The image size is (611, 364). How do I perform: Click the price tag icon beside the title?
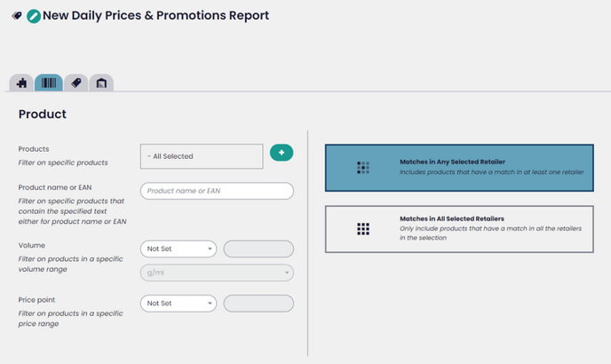17,16
